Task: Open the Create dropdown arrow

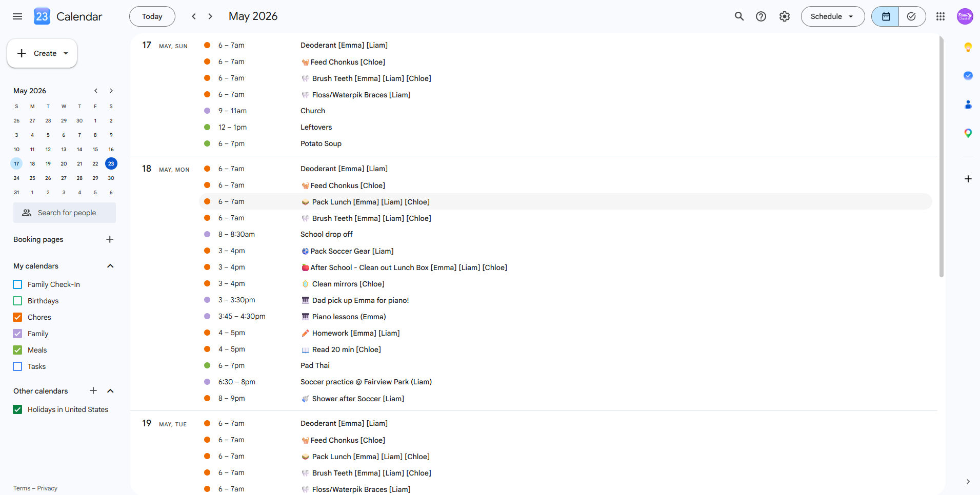Action: pyautogui.click(x=66, y=53)
